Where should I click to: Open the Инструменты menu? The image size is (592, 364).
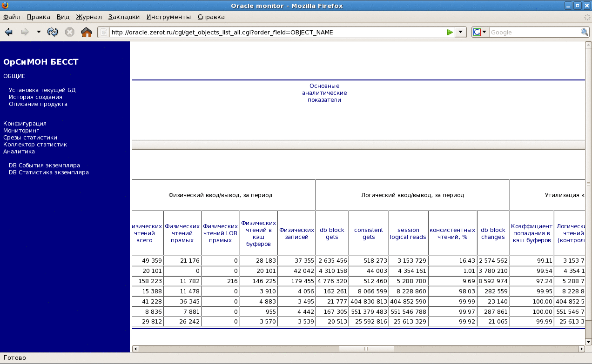(168, 17)
